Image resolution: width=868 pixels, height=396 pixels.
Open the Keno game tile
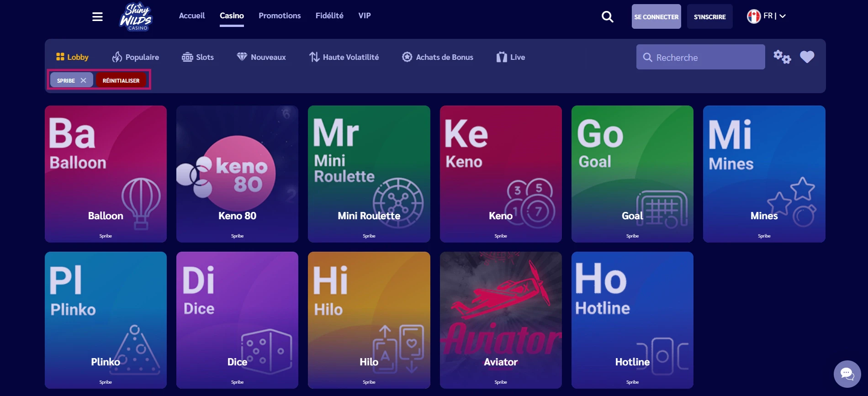501,174
